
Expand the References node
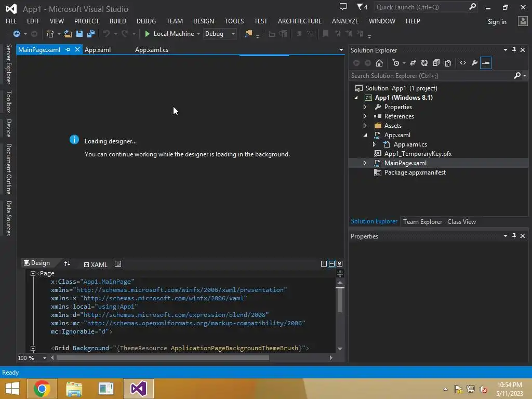[365, 116]
